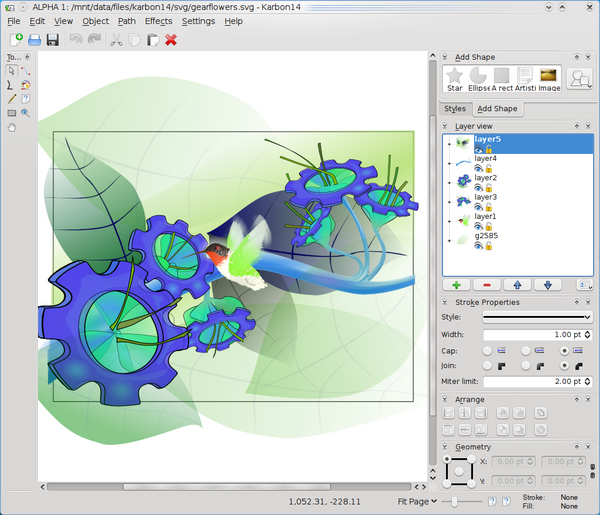Activate the pan hand tool
This screenshot has height=515, width=600.
click(x=12, y=127)
